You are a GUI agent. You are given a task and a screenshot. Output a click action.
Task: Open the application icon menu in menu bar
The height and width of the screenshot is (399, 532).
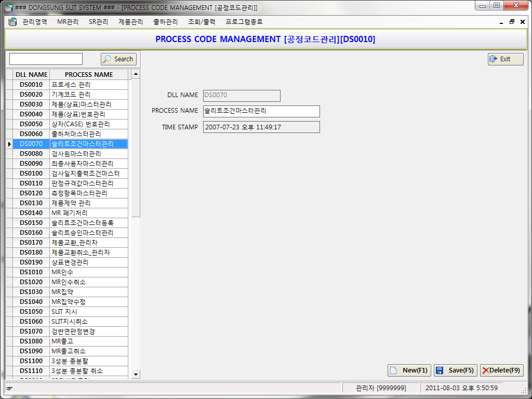pos(12,22)
